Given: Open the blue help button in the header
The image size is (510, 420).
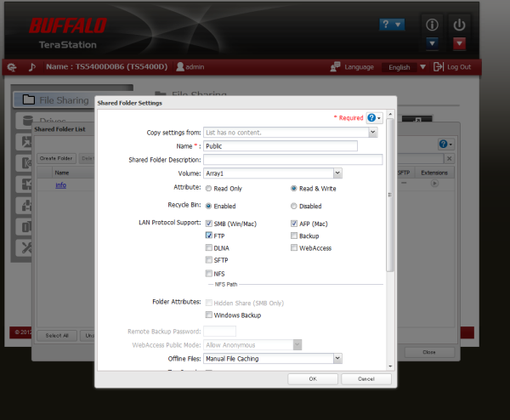Looking at the screenshot, I should point(391,25).
